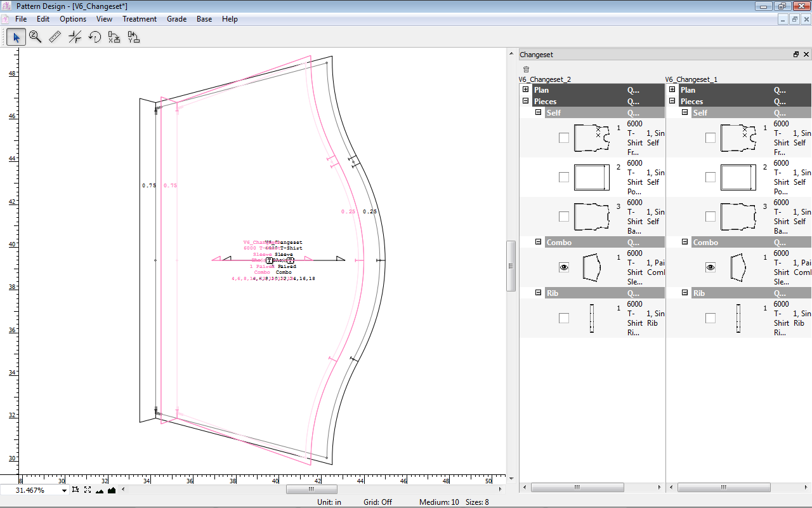Click the Combo group header in Changeset_2
This screenshot has width=812, height=508.
point(559,243)
